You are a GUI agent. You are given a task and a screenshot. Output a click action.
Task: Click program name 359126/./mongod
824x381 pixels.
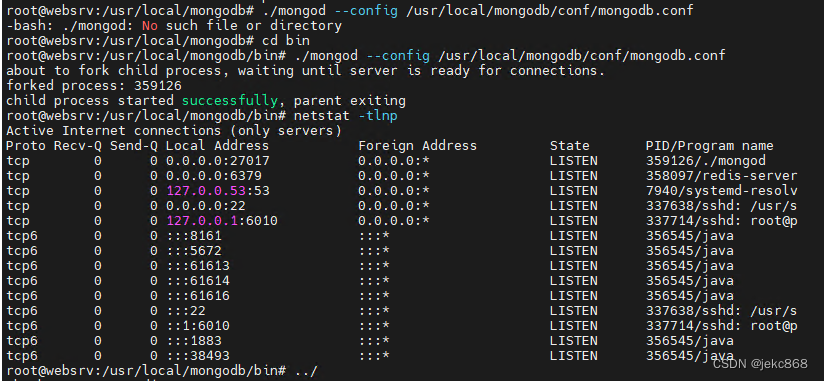click(706, 161)
